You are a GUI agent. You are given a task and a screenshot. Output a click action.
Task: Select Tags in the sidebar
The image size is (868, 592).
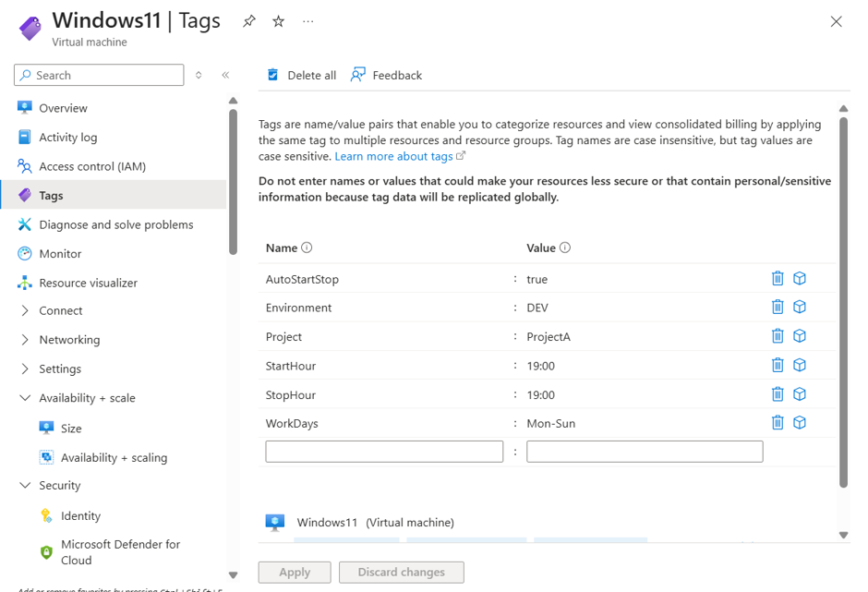click(114, 195)
